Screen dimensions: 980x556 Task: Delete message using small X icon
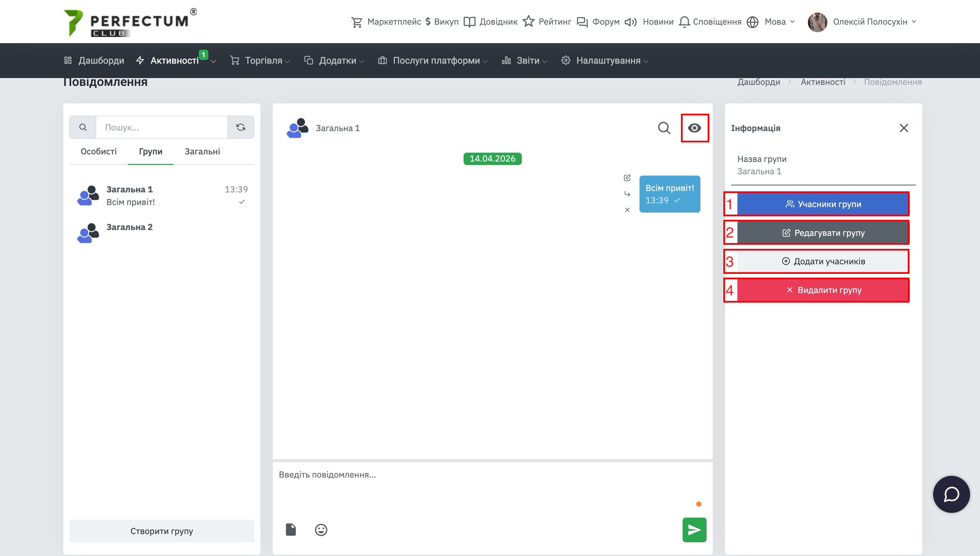point(627,210)
